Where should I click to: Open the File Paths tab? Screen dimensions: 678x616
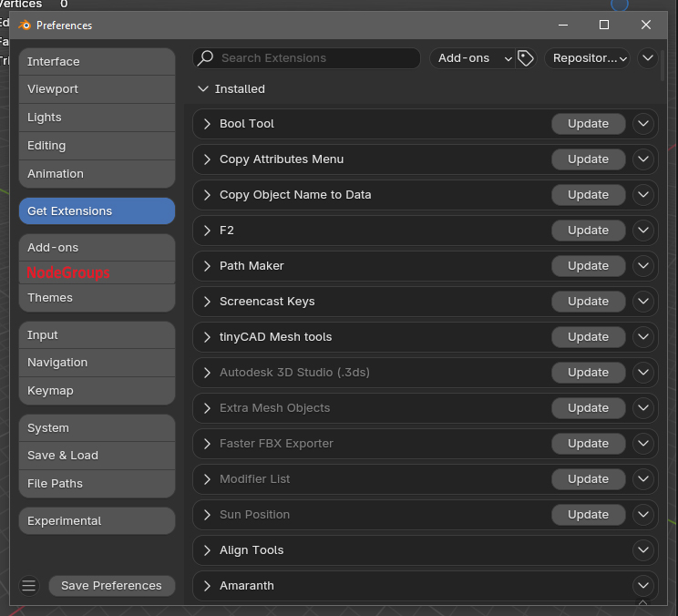coord(97,483)
